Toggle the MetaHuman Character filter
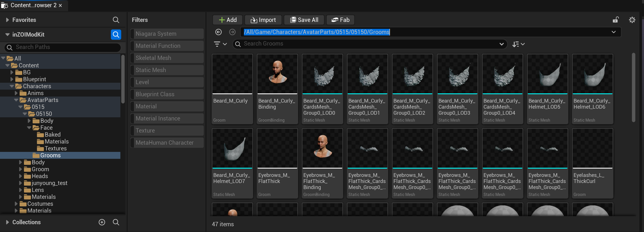The image size is (644, 232). 167,143
